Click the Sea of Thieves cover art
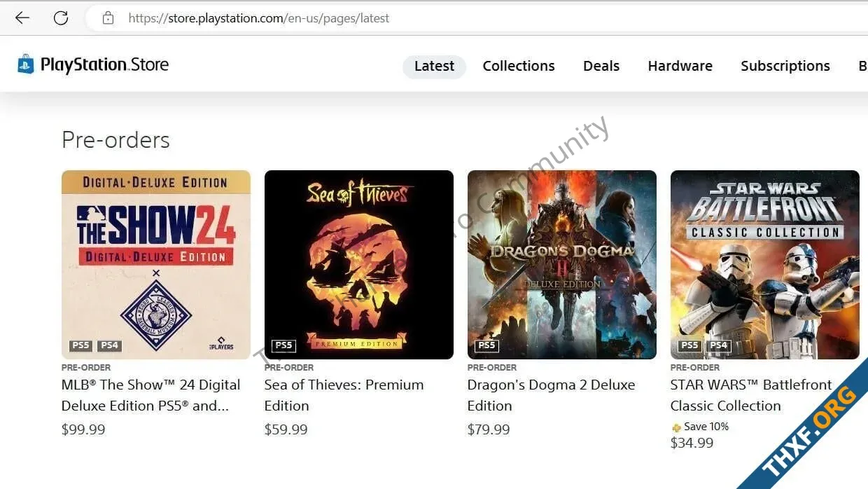This screenshot has height=489, width=868. [x=359, y=265]
